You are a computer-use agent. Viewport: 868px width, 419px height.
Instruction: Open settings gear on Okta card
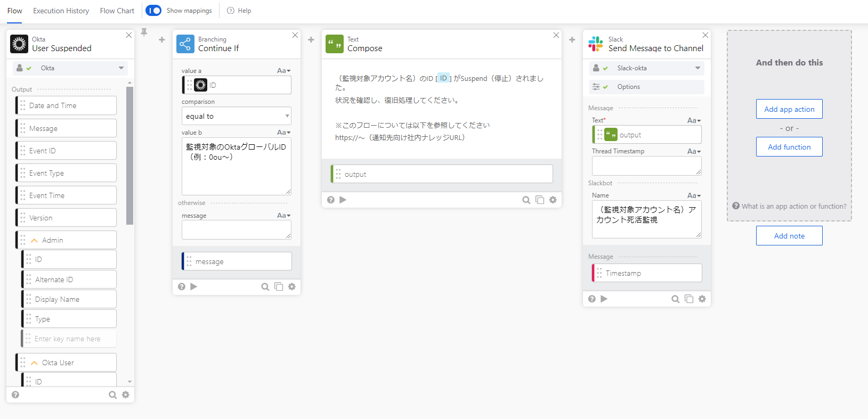pyautogui.click(x=126, y=395)
